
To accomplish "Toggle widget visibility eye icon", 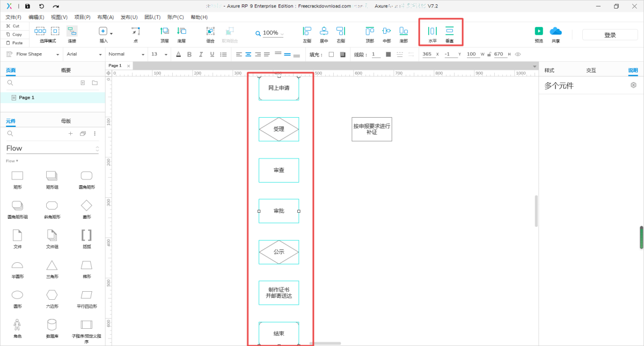I will pyautogui.click(x=518, y=54).
